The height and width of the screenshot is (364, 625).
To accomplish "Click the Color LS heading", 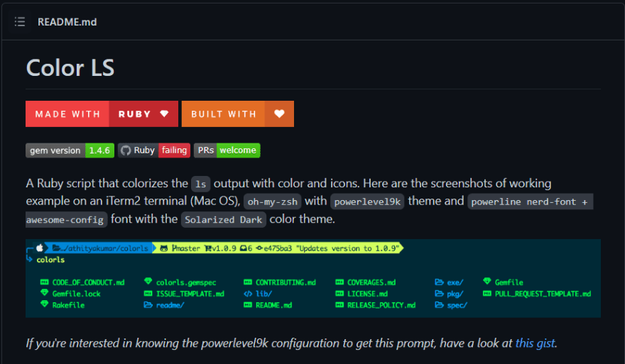I will tap(70, 67).
